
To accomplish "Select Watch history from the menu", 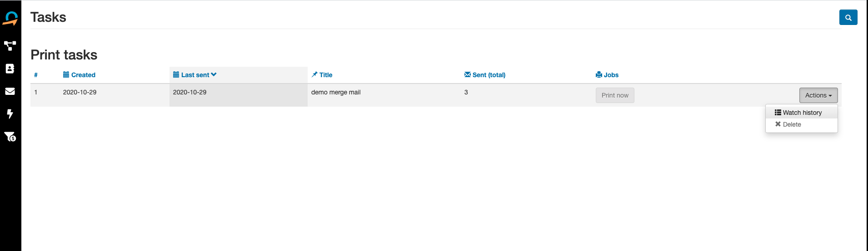I will [x=802, y=113].
